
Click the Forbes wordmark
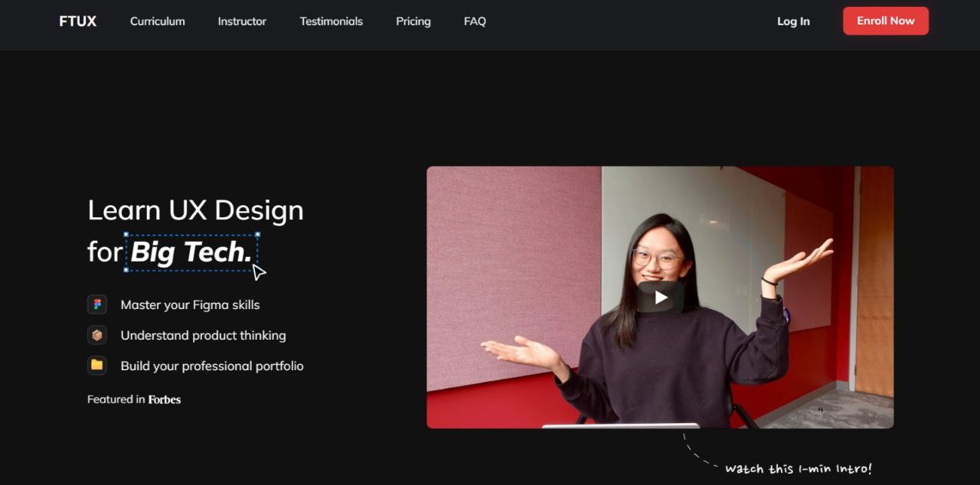[165, 399]
